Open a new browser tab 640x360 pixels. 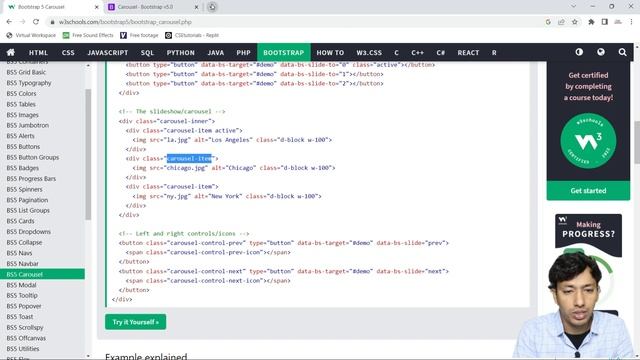tap(212, 7)
